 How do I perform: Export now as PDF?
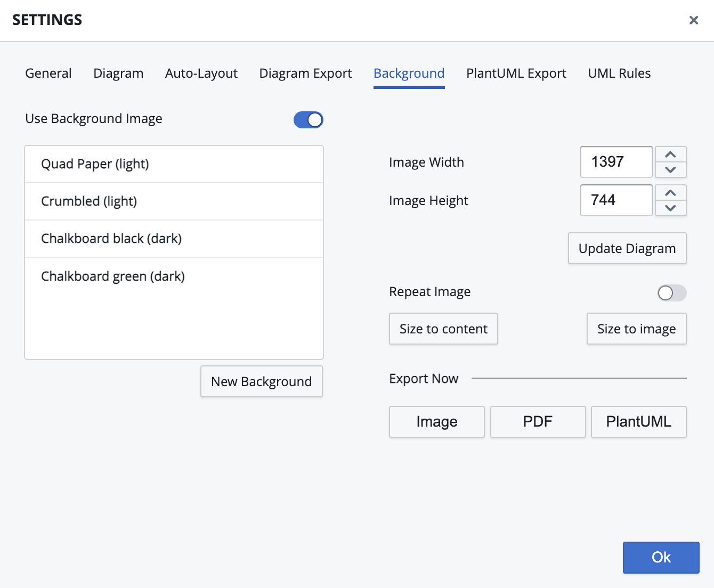[538, 422]
